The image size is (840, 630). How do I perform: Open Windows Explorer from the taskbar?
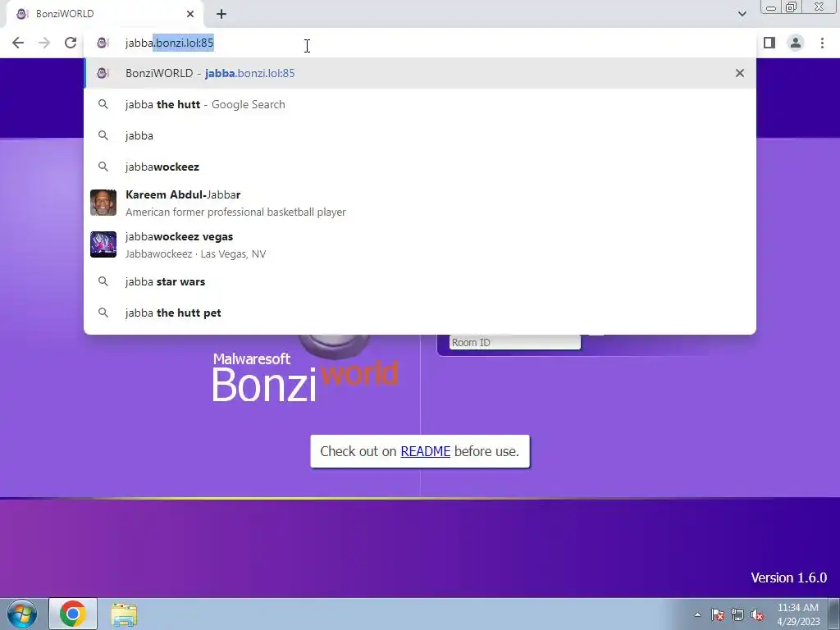click(x=124, y=614)
